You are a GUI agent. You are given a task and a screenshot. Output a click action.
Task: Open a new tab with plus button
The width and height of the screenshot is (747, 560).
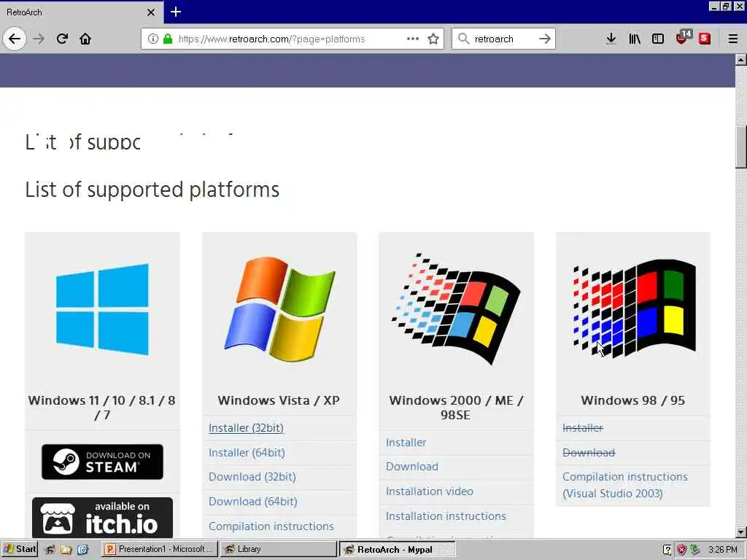tap(176, 12)
